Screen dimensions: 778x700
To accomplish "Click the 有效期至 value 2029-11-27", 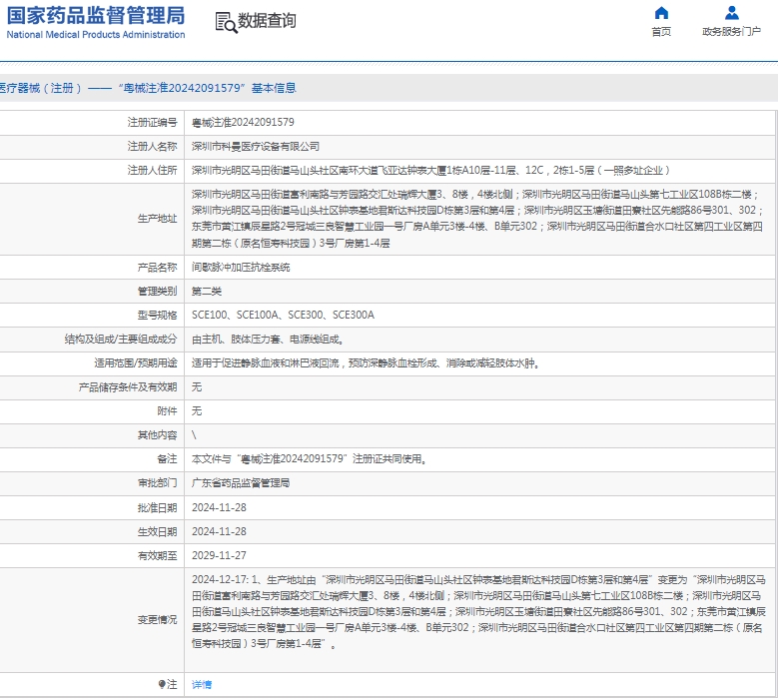I will pos(219,555).
